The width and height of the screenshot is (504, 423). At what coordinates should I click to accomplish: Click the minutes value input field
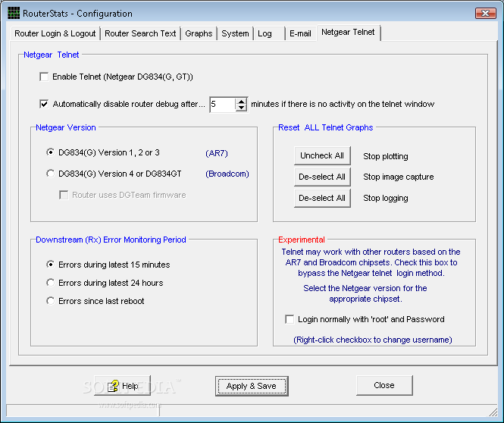[x=223, y=105]
